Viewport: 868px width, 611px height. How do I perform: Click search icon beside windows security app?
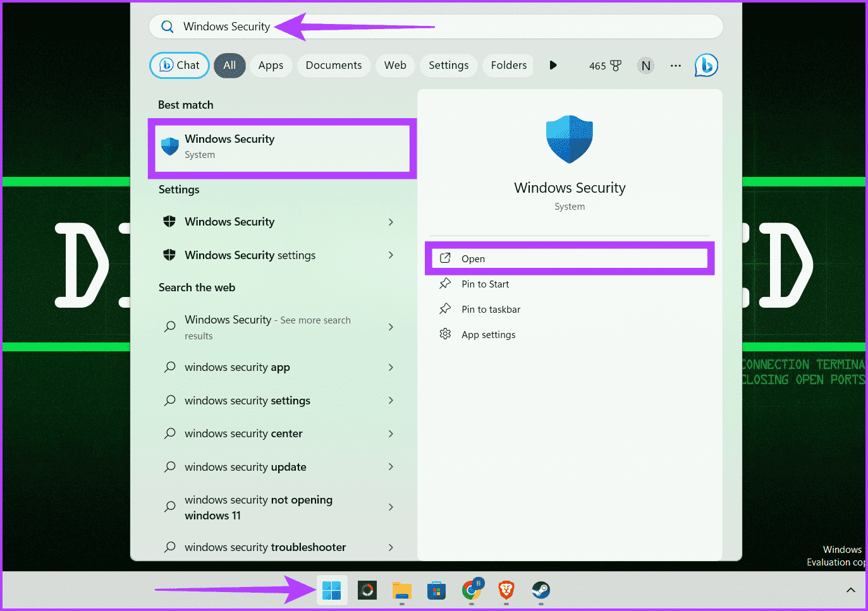click(x=170, y=367)
